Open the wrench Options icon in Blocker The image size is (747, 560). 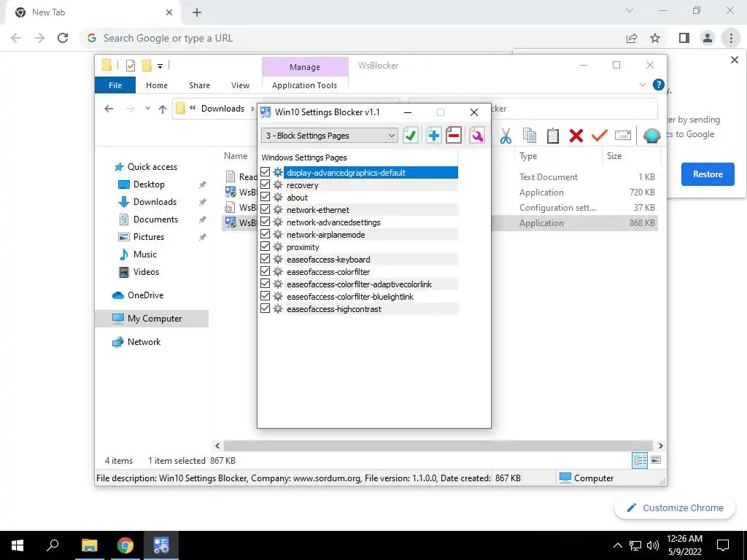476,136
